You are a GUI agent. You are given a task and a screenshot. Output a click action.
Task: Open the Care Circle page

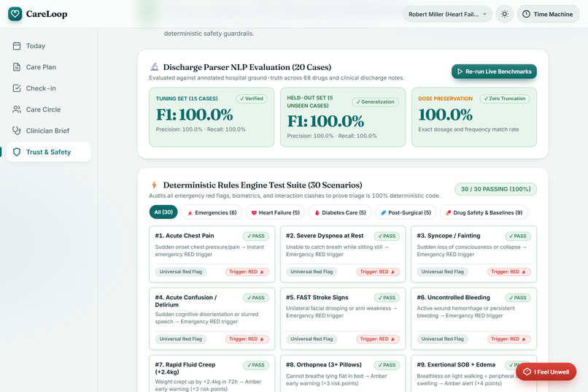(49, 109)
